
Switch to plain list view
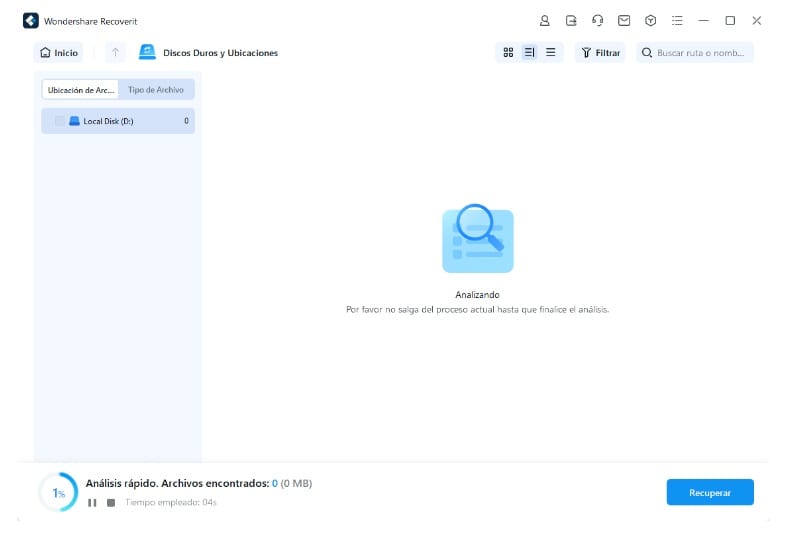(550, 52)
